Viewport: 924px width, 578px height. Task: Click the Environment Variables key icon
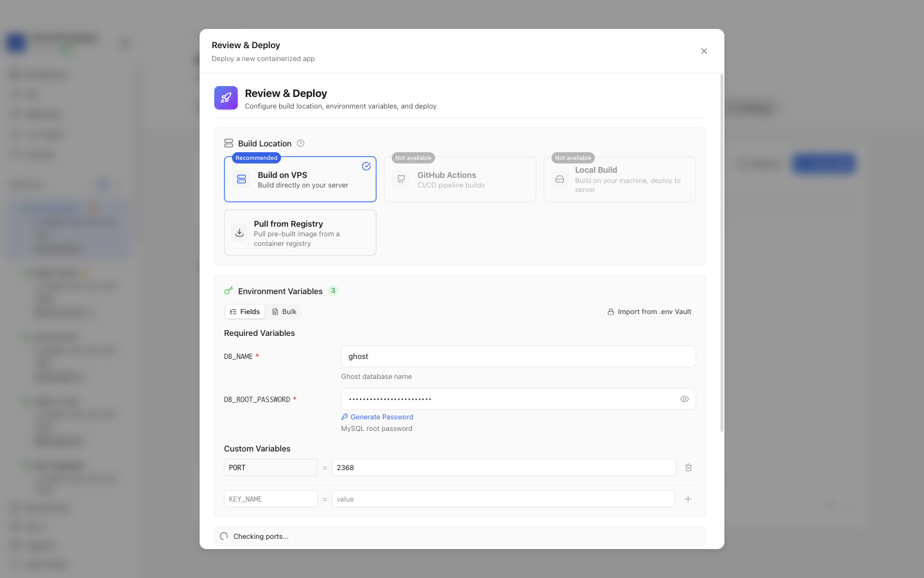tap(228, 291)
